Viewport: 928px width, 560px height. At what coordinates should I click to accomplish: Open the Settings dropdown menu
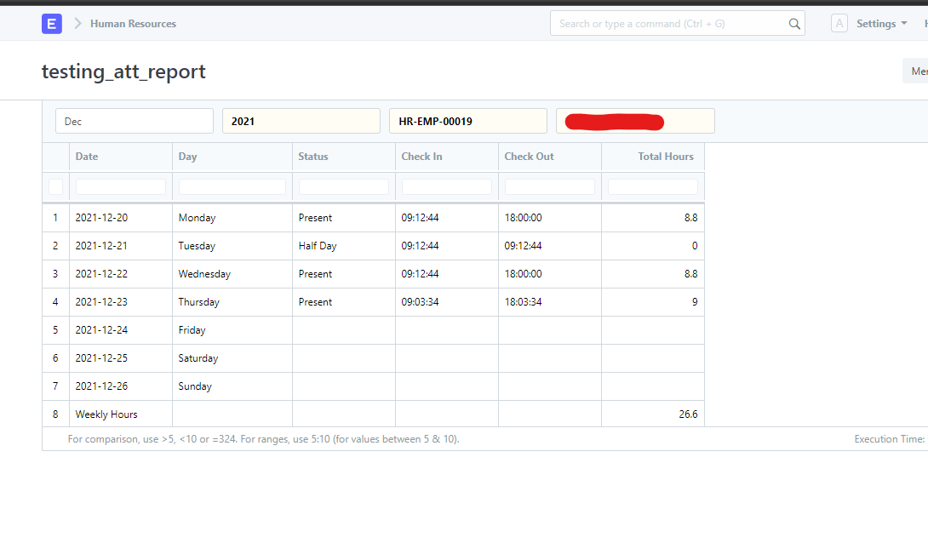pos(881,24)
